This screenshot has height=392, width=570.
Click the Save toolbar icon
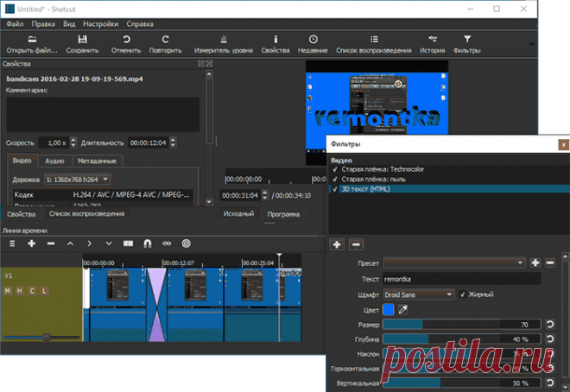83,39
